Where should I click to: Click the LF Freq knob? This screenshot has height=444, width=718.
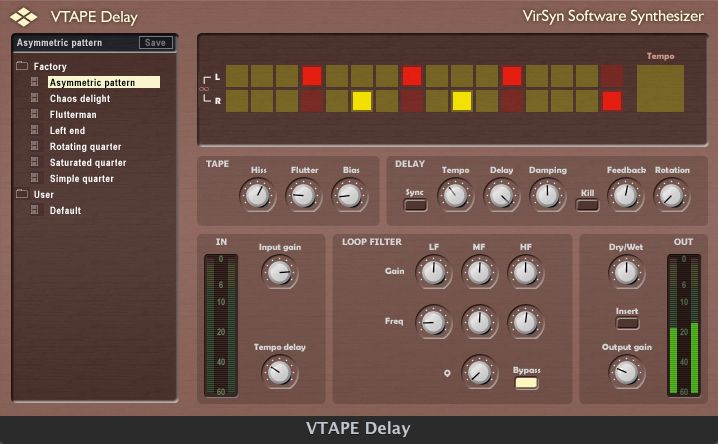pyautogui.click(x=433, y=322)
